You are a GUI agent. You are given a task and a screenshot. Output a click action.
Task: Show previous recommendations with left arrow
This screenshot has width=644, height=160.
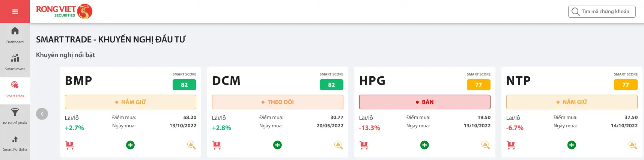click(x=42, y=114)
